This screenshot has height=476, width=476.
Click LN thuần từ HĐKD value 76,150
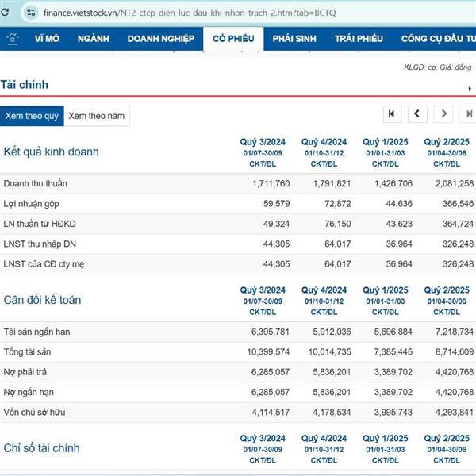338,224
